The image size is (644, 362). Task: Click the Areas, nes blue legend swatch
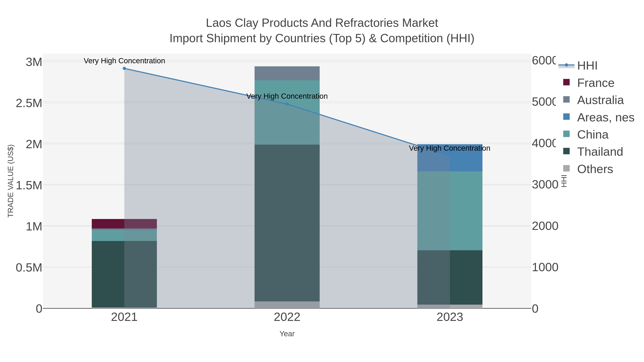(x=567, y=117)
